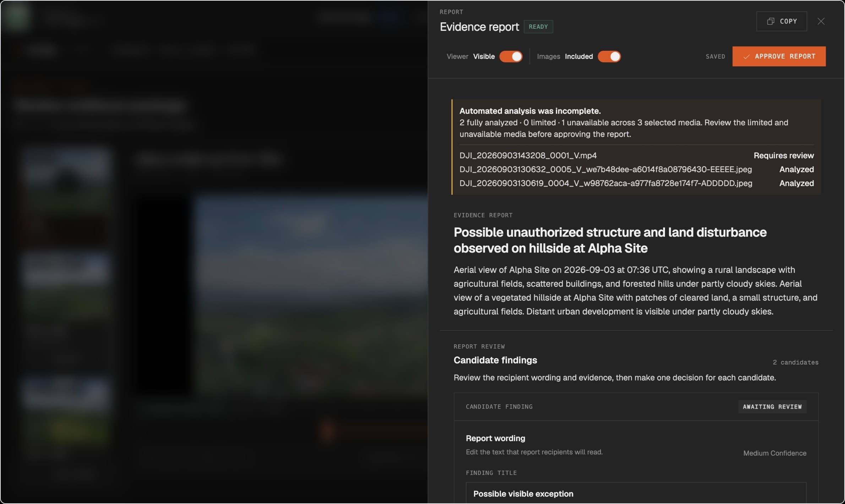Screen dimensions: 845x504
Task: Click the Aerial view description paragraph
Action: coord(636,290)
